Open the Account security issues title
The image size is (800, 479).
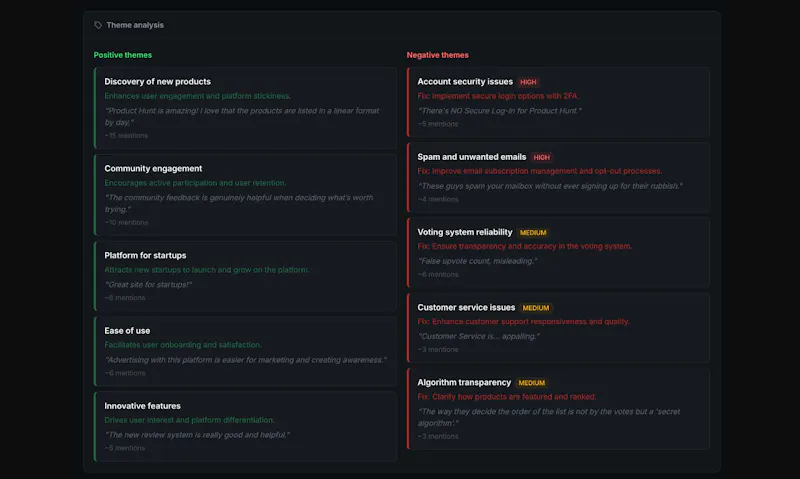click(x=465, y=82)
